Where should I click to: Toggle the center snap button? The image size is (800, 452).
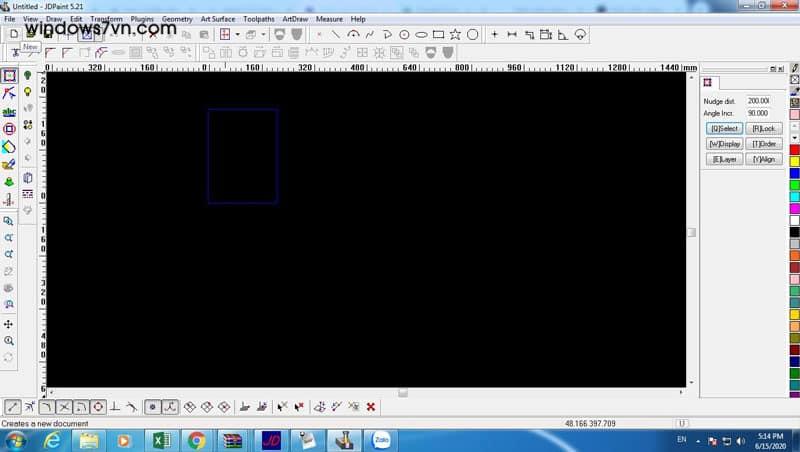(x=98, y=407)
